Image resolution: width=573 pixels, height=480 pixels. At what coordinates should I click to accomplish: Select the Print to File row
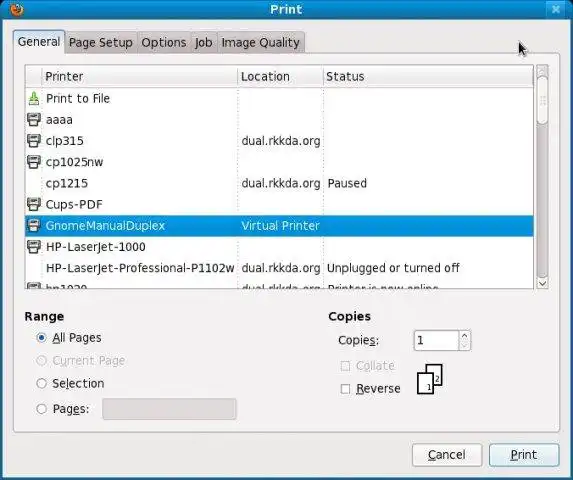point(279,98)
